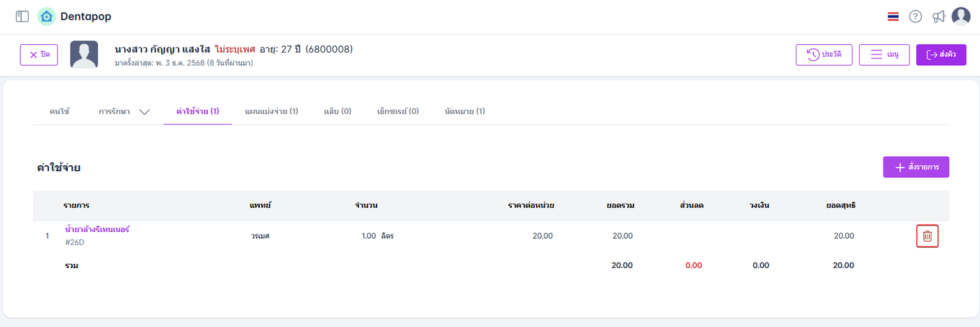Open the นัดหมาย (1) tab

pos(465,111)
